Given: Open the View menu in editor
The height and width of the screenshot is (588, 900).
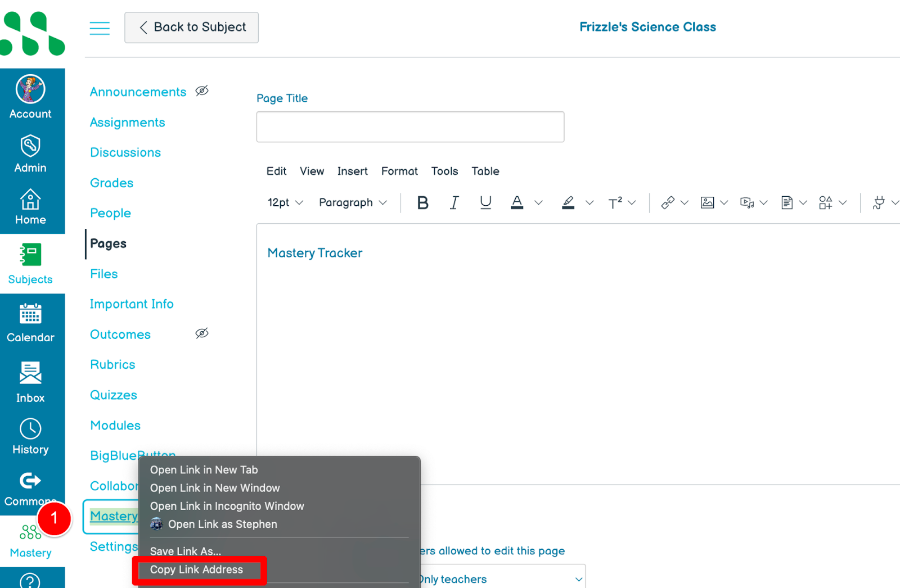Looking at the screenshot, I should coord(312,171).
